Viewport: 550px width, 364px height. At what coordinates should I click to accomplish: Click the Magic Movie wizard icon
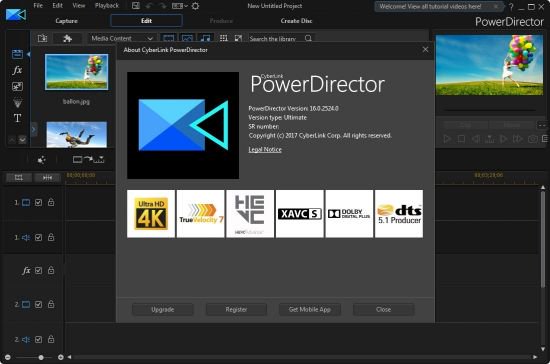pyautogui.click(x=41, y=160)
